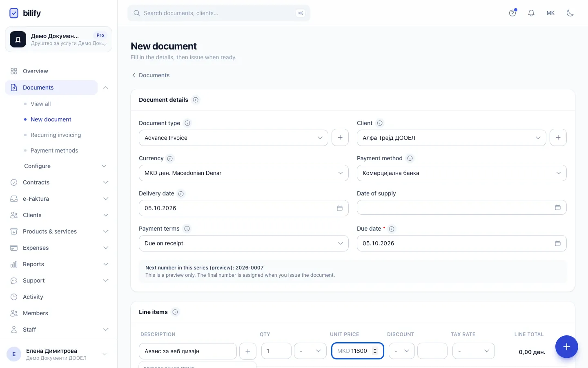The height and width of the screenshot is (368, 588).
Task: Open Delivery date calendar picker
Action: pos(339,208)
